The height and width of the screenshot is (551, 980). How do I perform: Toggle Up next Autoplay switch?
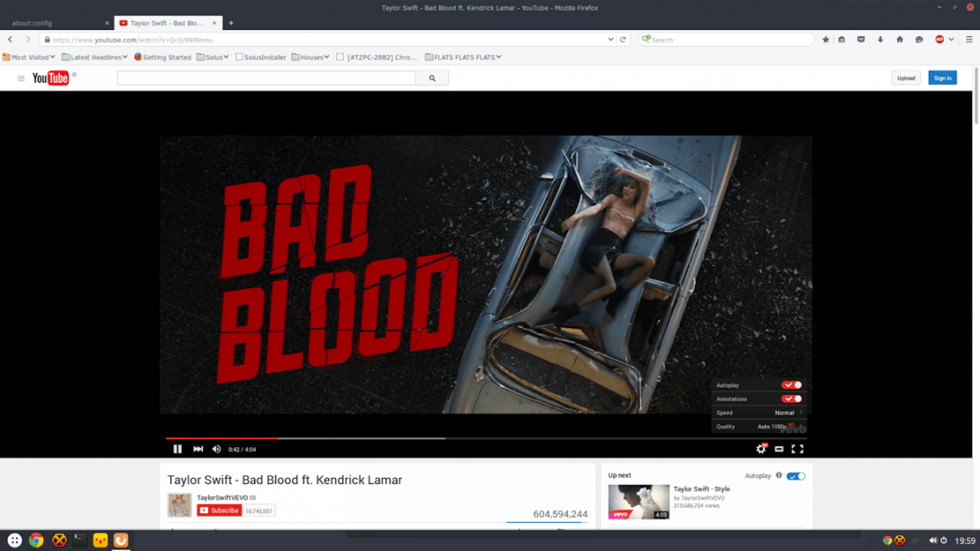[795, 476]
